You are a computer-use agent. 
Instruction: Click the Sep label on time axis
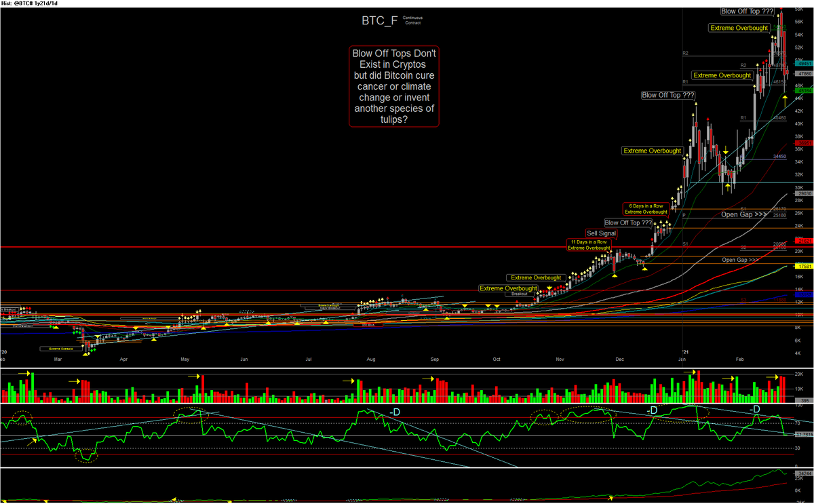tap(435, 358)
